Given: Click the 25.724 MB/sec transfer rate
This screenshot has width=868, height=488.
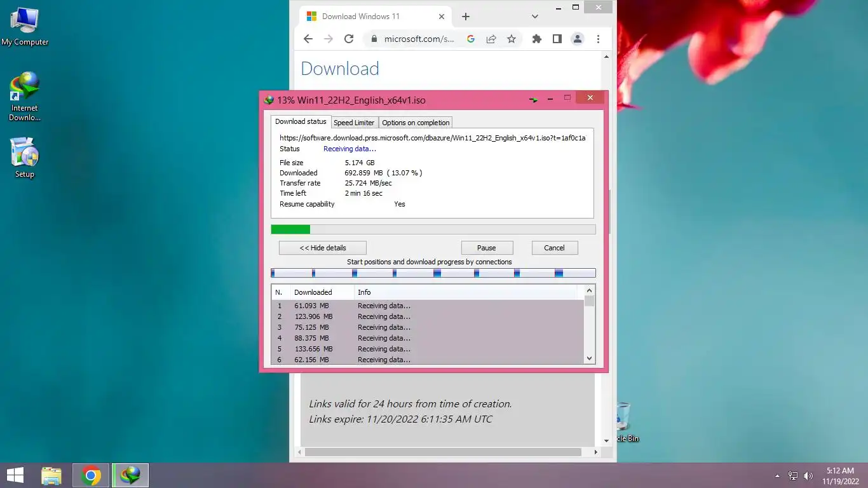Looking at the screenshot, I should [x=369, y=183].
